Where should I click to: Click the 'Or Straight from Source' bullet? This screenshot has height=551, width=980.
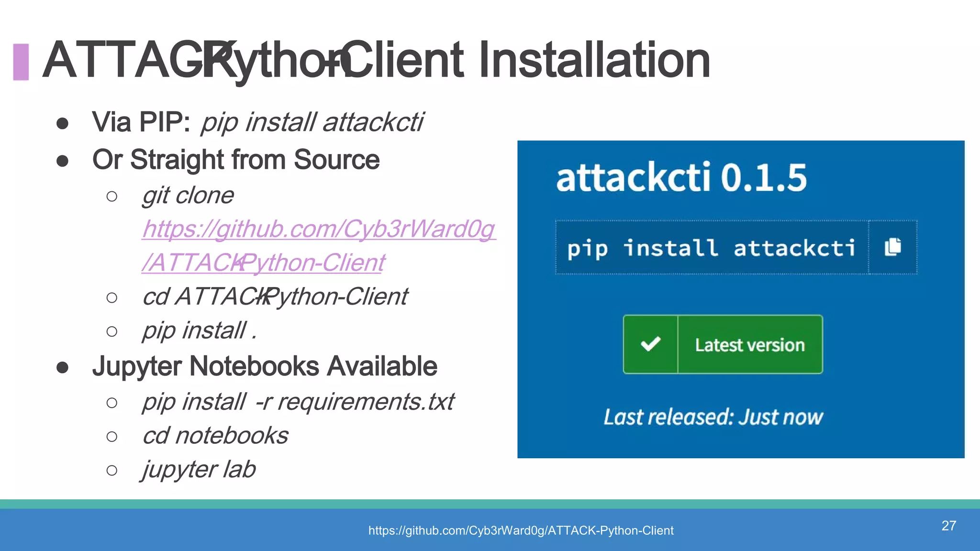(236, 160)
